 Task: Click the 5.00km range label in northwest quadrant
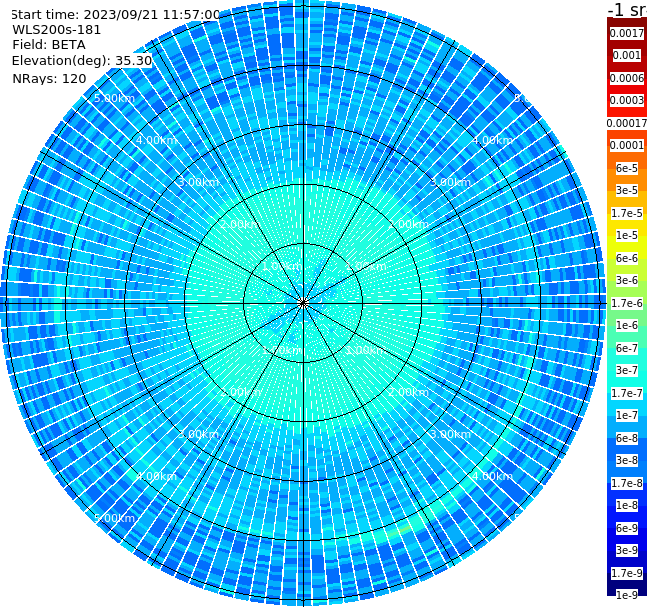[x=114, y=98]
